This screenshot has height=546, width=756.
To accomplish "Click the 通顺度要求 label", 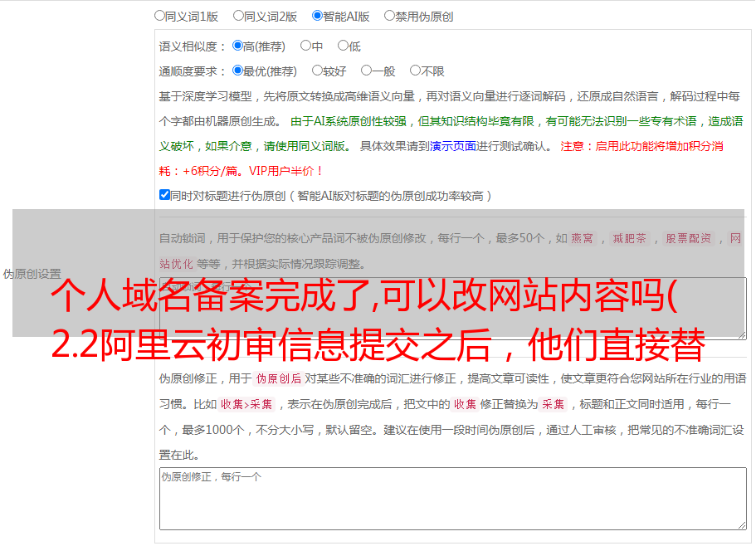I will [x=193, y=71].
